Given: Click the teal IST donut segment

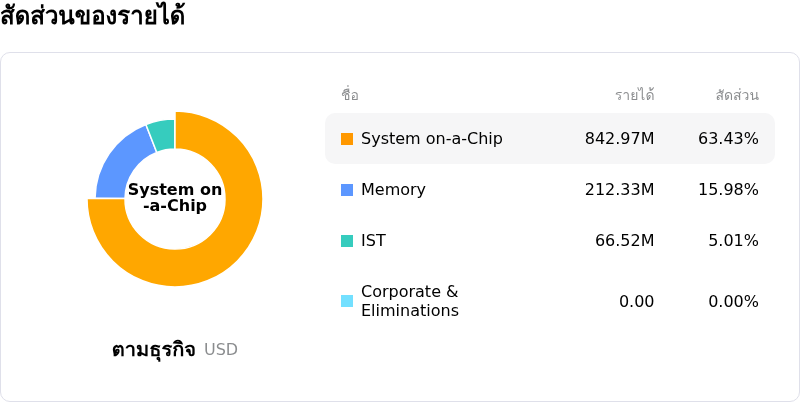Looking at the screenshot, I should coord(163,134).
